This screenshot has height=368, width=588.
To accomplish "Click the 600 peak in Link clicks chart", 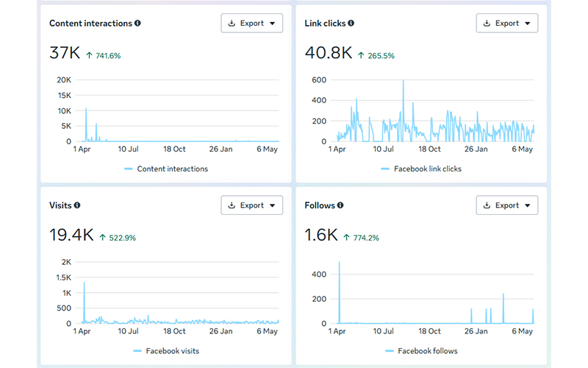I will pos(404,81).
